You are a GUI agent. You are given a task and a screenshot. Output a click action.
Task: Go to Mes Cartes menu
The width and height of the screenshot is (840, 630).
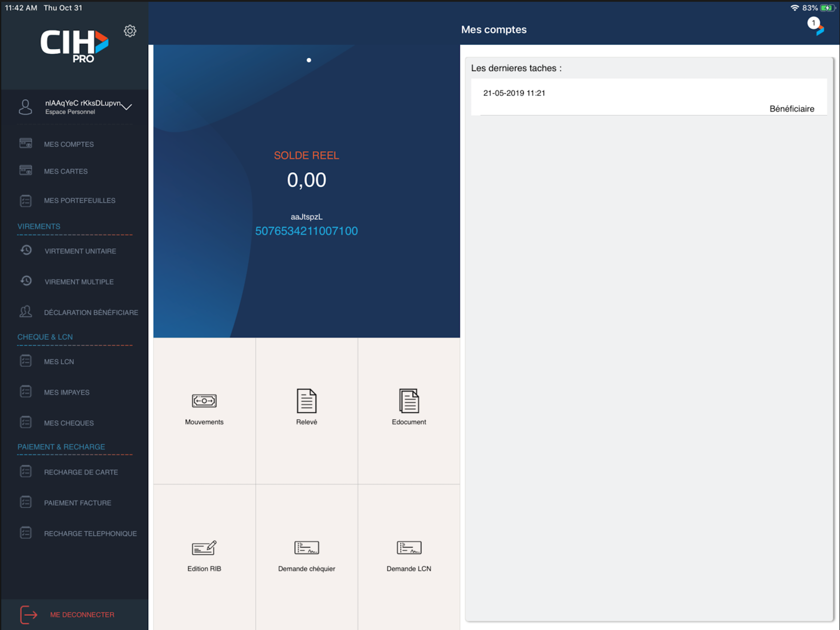[x=66, y=171]
